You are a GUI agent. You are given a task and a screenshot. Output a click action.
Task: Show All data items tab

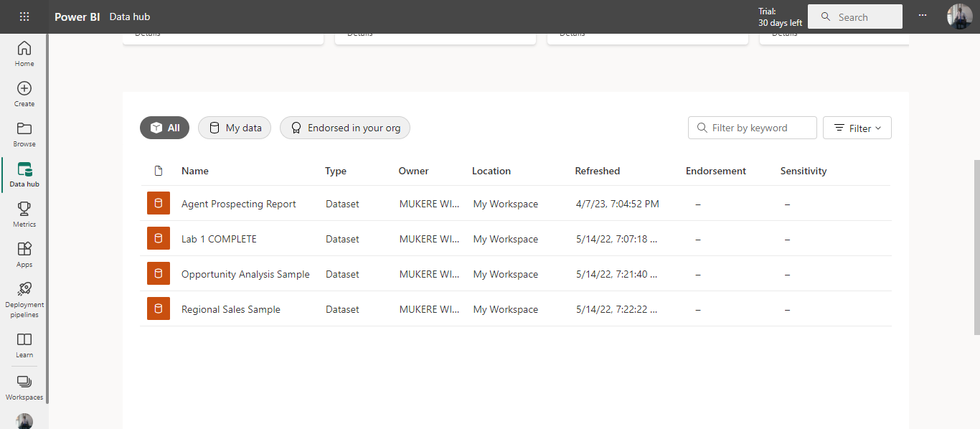(x=164, y=128)
